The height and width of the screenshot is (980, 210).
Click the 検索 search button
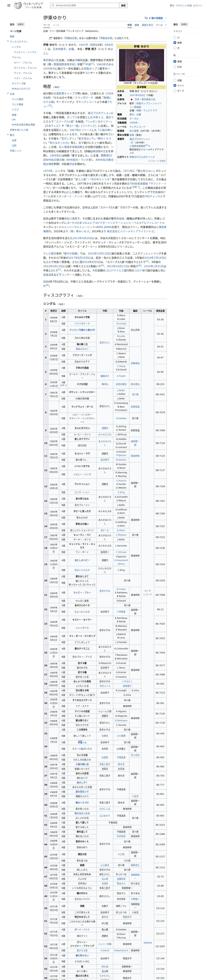coord(123,5)
